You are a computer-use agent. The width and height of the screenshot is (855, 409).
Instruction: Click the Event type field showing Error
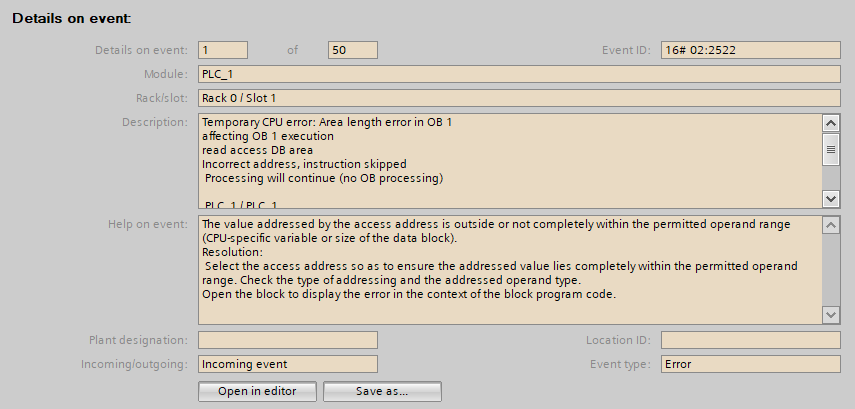click(x=750, y=364)
